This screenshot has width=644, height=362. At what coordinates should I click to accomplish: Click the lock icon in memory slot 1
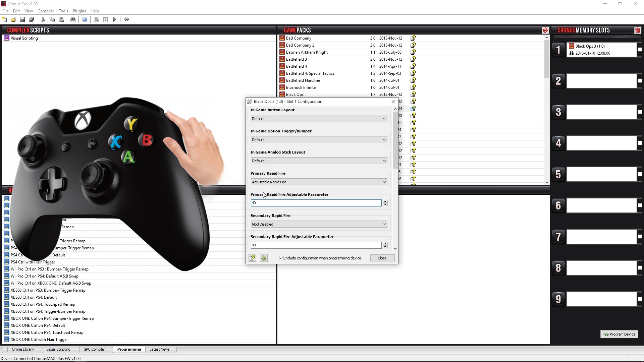572,53
